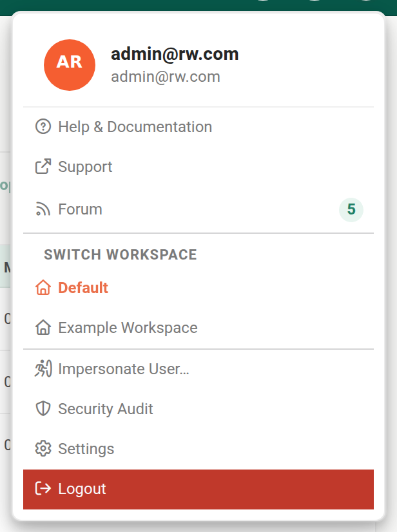Click the gray admin@rw.com email text
Image resolution: width=397 pixels, height=532 pixels.
tap(166, 77)
